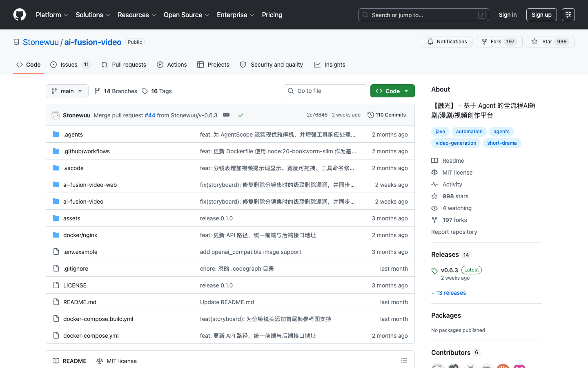Click the ai-fusion-video-web folder icon

click(x=56, y=184)
